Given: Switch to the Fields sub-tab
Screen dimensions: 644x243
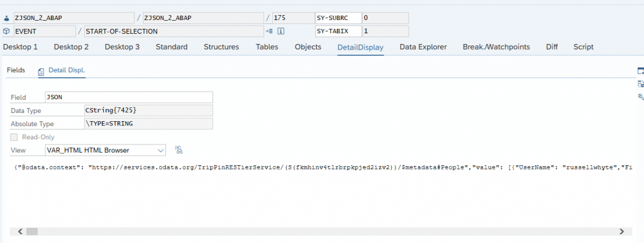Looking at the screenshot, I should click(16, 70).
